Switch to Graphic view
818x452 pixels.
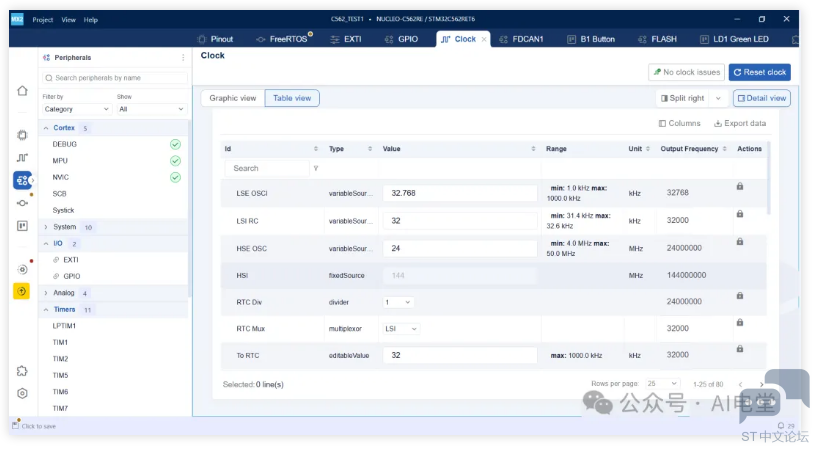(x=233, y=98)
